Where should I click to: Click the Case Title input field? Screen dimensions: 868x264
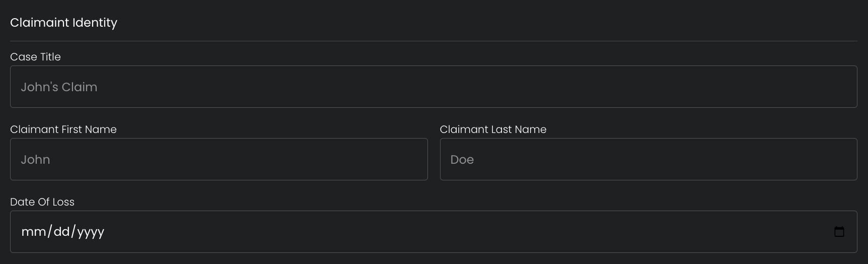tap(433, 87)
